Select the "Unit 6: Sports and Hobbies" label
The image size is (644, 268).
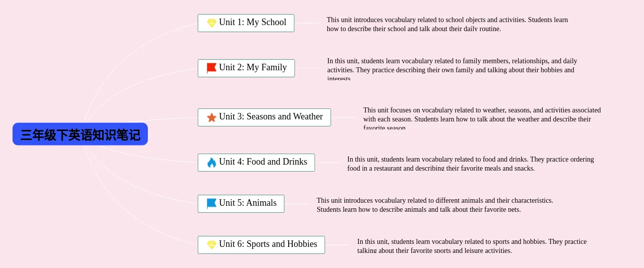pyautogui.click(x=268, y=244)
